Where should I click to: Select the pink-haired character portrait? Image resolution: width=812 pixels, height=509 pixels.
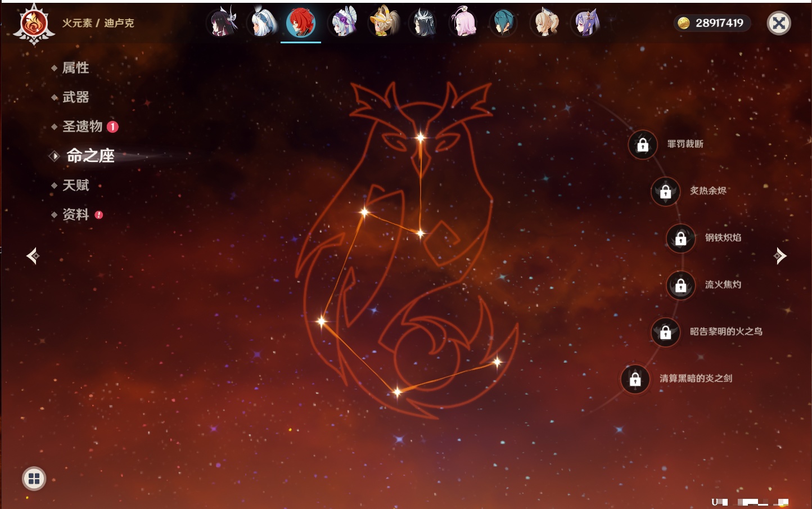pyautogui.click(x=464, y=22)
